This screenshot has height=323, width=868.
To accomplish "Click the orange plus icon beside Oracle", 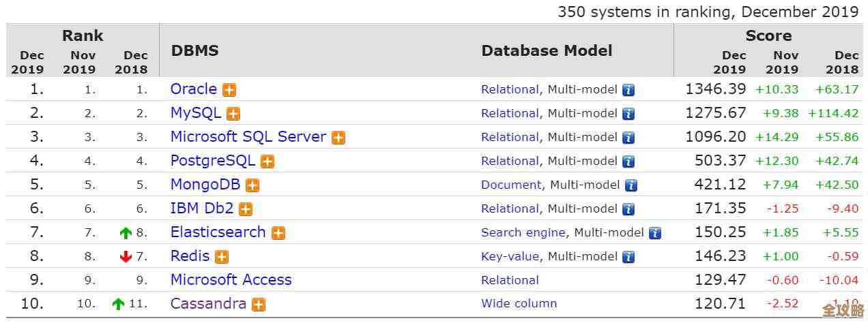I will 229,90.
